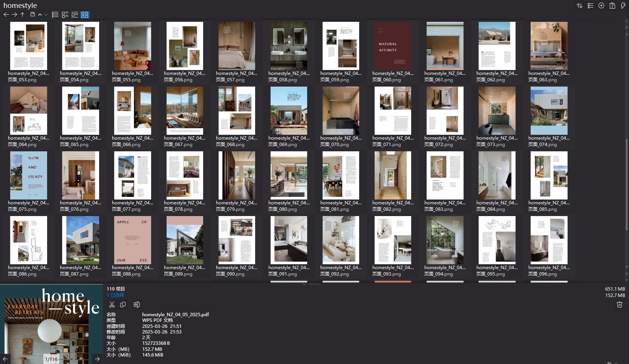Switch to the simple list view
Screen dimensions: 629x364
coord(55,15)
